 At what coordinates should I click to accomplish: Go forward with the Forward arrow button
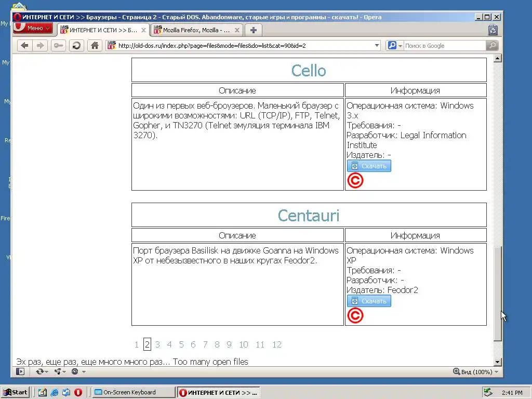pyautogui.click(x=40, y=46)
